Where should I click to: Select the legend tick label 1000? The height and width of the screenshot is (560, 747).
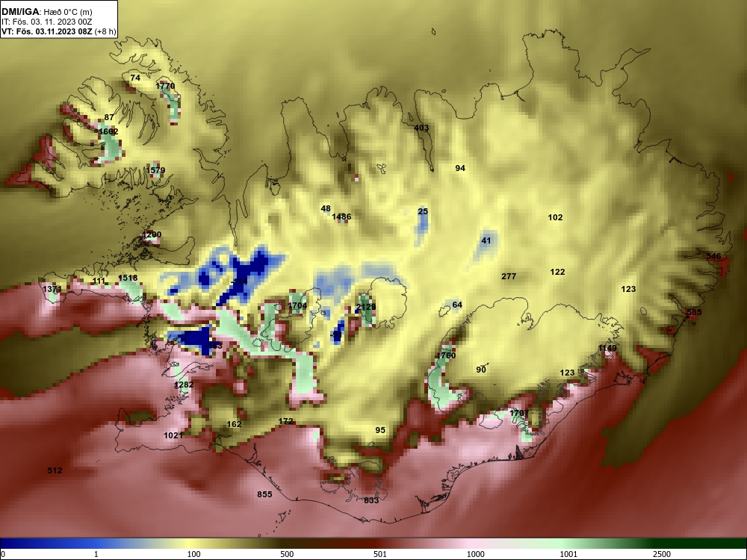coord(475,554)
